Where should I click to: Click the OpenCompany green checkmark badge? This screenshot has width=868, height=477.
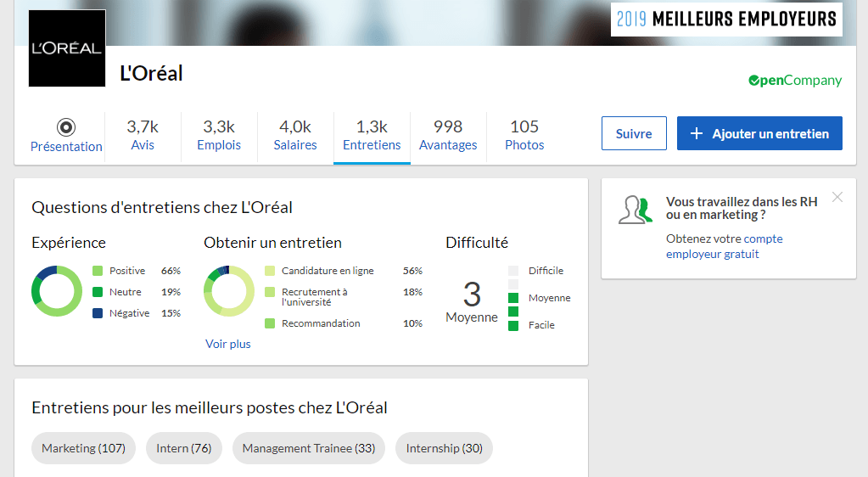pos(754,81)
